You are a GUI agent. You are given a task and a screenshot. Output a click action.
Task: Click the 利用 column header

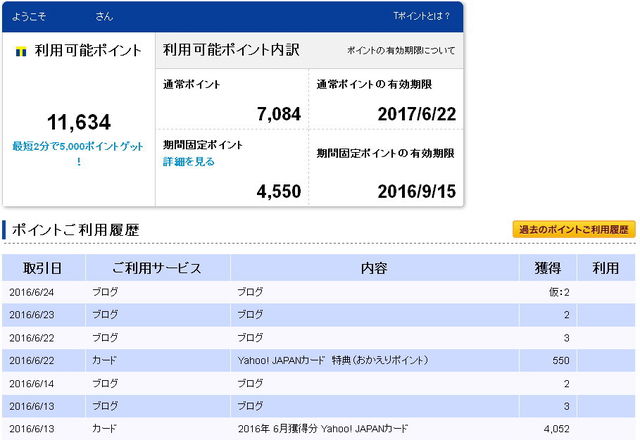tap(606, 268)
